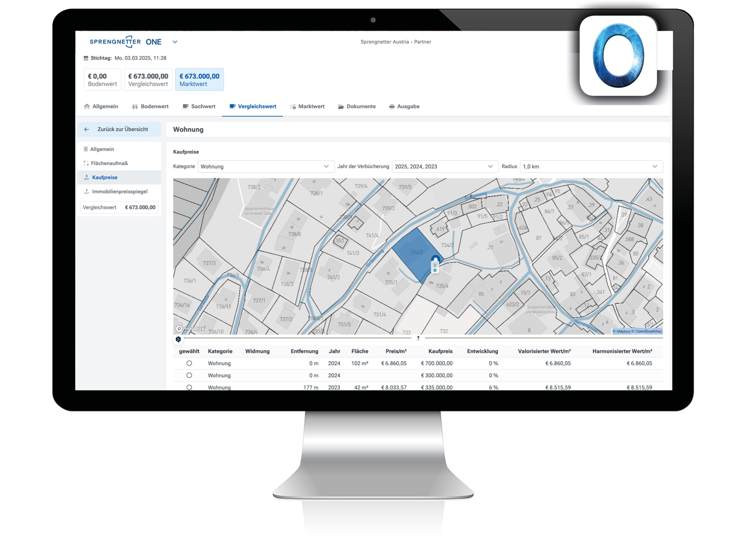Click the map resize divider handle
The height and width of the screenshot is (560, 742).
pyautogui.click(x=418, y=339)
